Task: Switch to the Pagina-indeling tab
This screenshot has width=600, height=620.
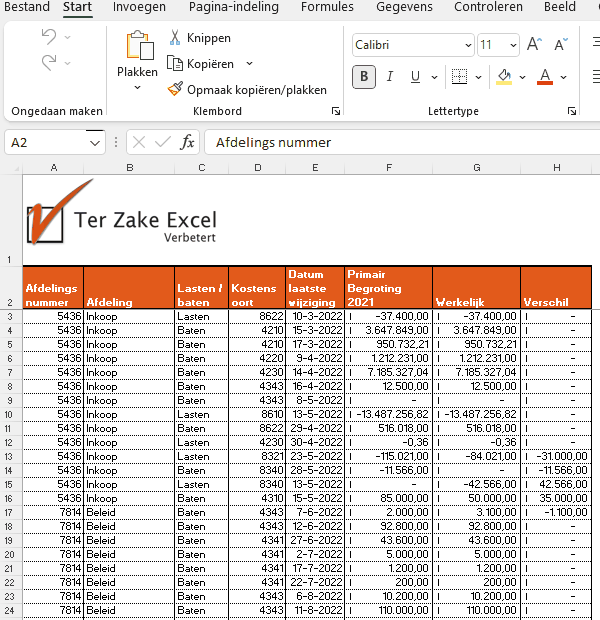Action: coord(234,7)
